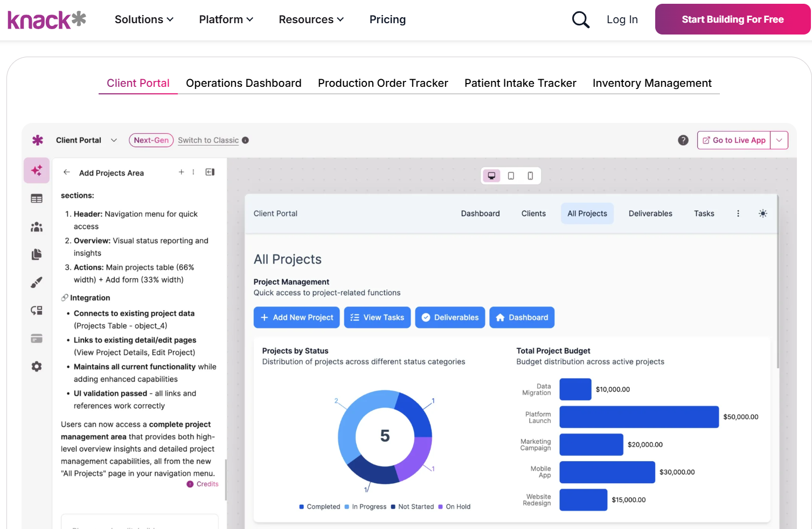This screenshot has width=812, height=529.
Task: Open the three dots menu in portal navigation
Action: pyautogui.click(x=738, y=214)
